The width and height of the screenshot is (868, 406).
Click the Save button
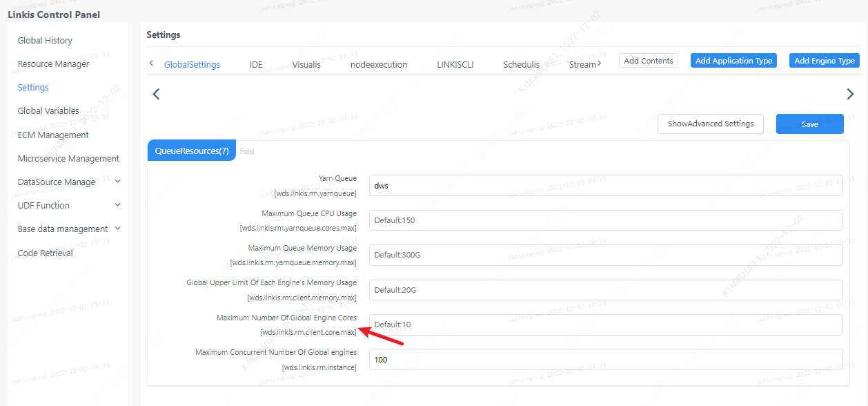[x=809, y=124]
